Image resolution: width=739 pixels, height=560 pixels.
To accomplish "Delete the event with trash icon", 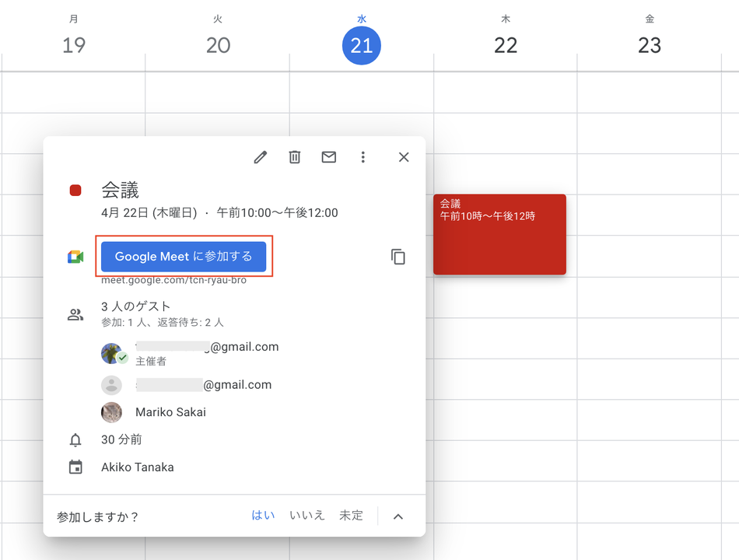I will point(295,157).
